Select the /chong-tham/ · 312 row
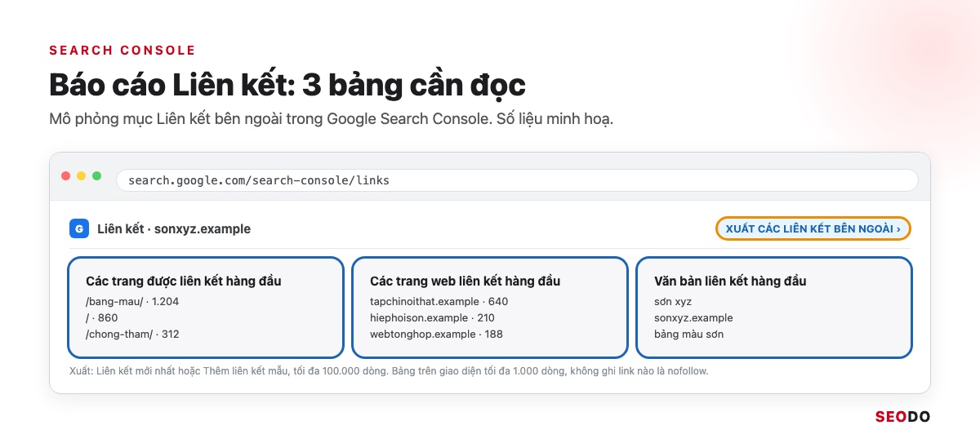The height and width of the screenshot is (443, 980). pos(132,334)
